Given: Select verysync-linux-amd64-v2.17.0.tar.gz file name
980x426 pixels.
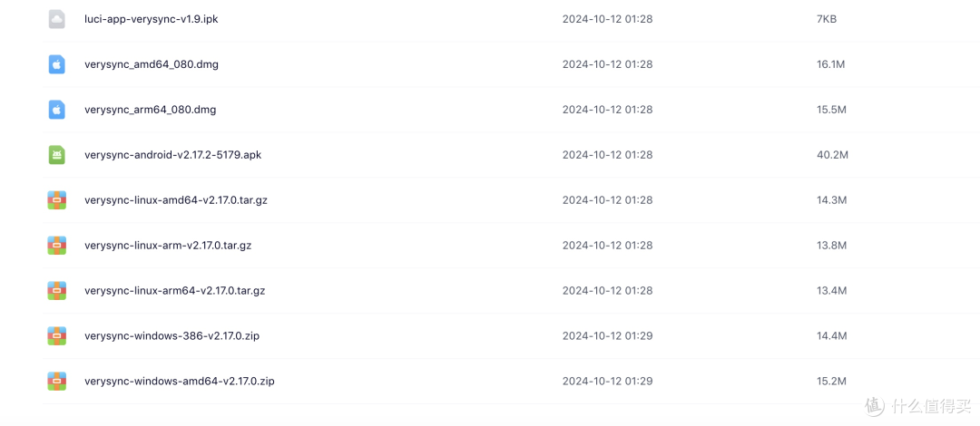Looking at the screenshot, I should (175, 200).
